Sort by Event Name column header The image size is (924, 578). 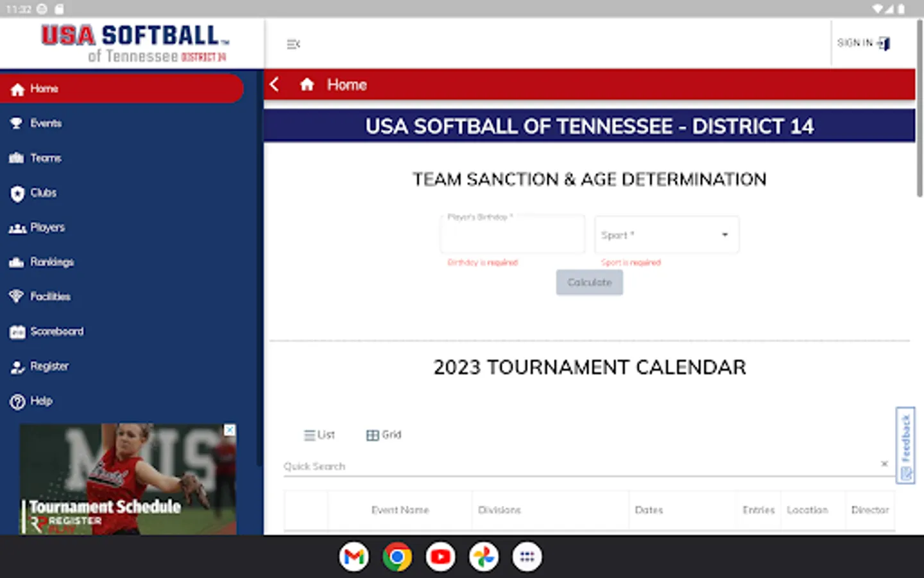click(x=400, y=510)
